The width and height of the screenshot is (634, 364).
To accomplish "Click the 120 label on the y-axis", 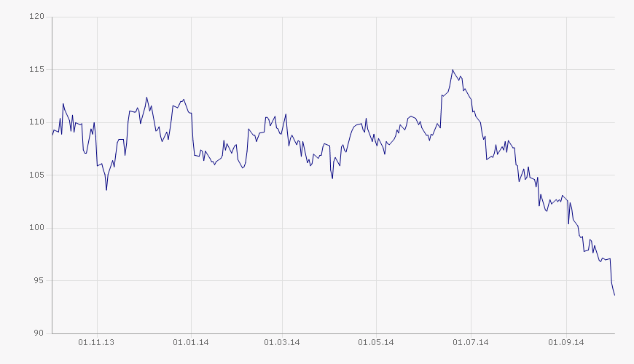I will (x=38, y=17).
